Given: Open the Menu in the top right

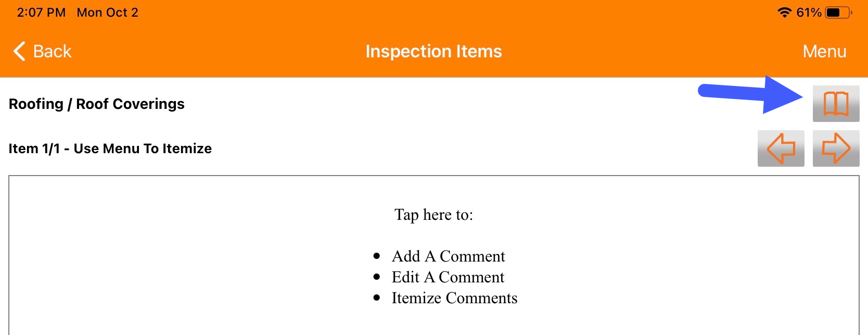Looking at the screenshot, I should [824, 51].
